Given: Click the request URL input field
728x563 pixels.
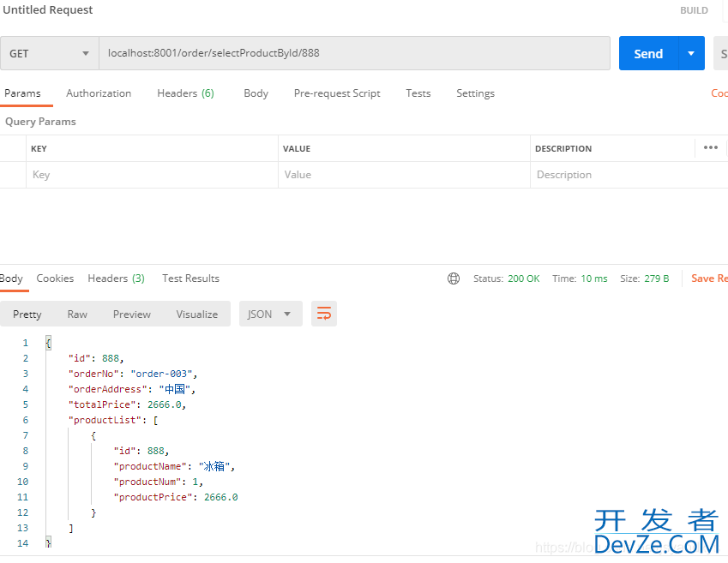Looking at the screenshot, I should click(354, 53).
